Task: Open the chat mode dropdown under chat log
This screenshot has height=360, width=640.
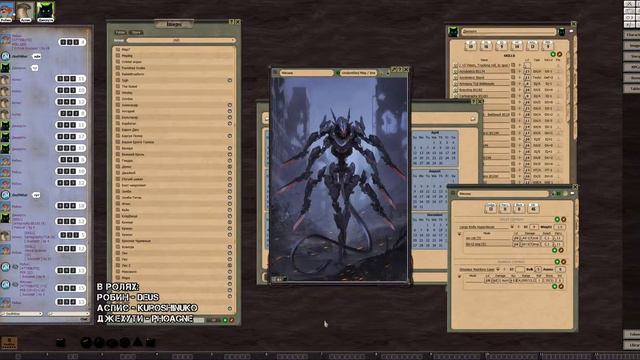Action: (x=22, y=314)
